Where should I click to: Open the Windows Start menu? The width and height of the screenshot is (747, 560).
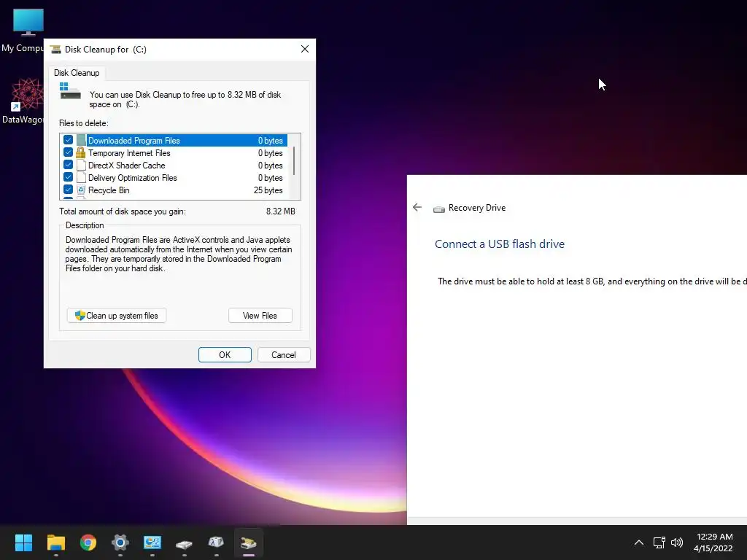pyautogui.click(x=23, y=542)
